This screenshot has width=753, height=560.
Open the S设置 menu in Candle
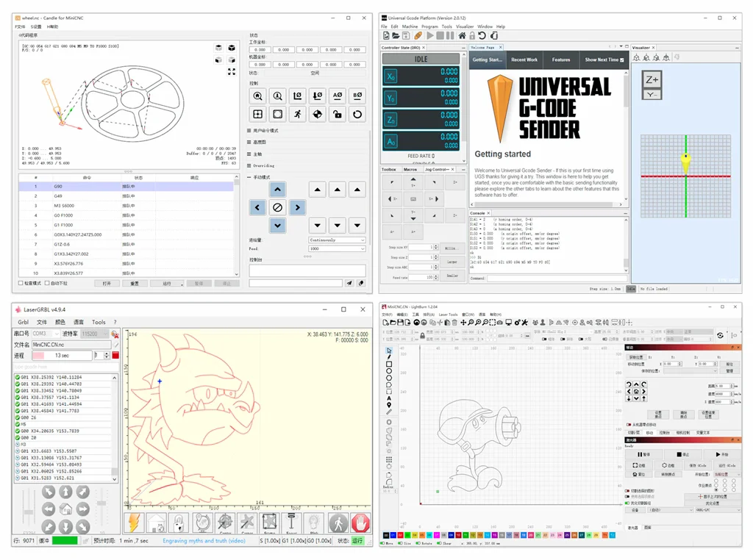point(35,27)
